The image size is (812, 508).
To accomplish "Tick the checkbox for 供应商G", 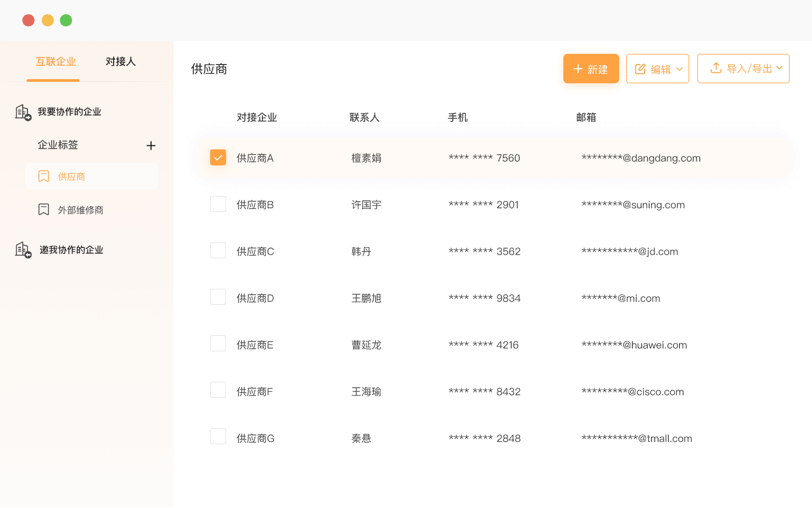I will pos(218,436).
